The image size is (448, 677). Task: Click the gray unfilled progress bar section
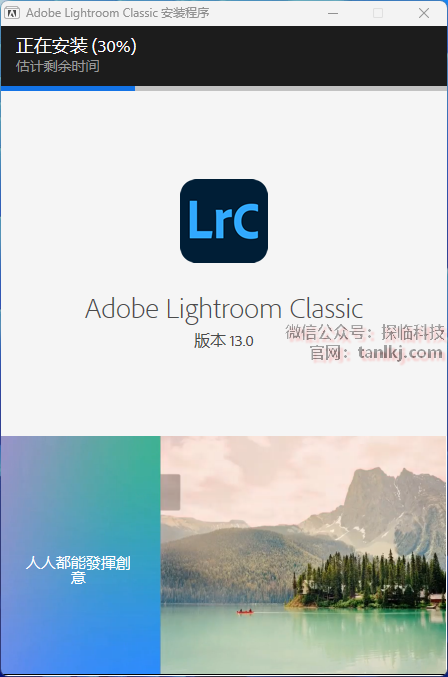point(291,89)
